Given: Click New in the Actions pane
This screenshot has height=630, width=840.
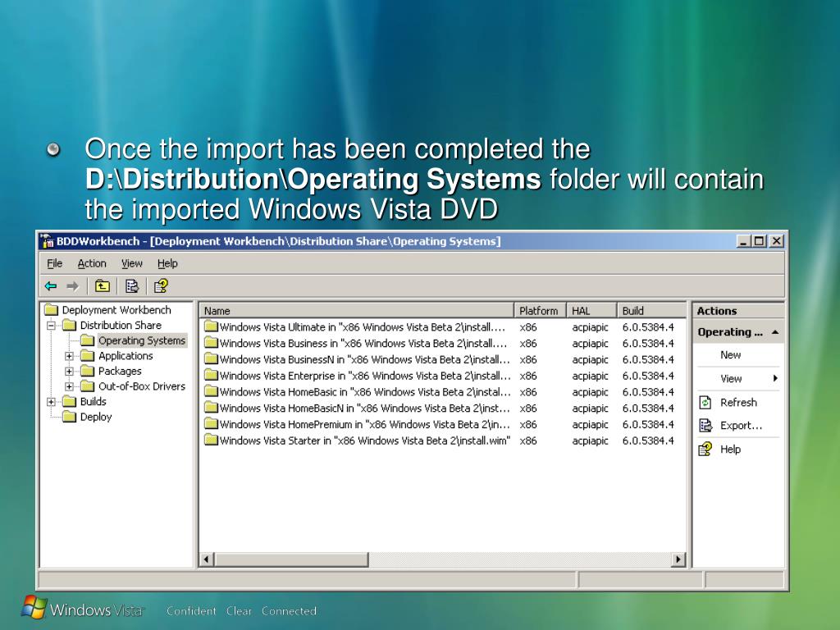Looking at the screenshot, I should 730,354.
